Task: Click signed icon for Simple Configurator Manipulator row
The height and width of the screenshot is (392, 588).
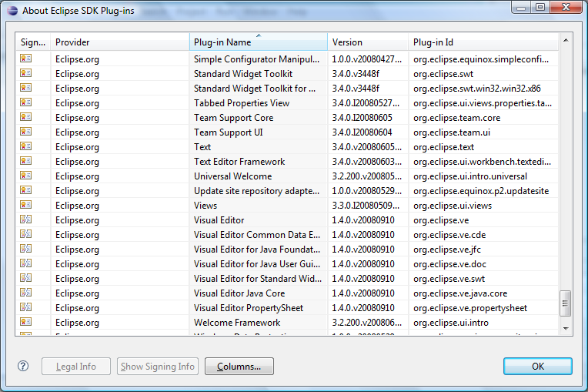Action: pos(26,59)
